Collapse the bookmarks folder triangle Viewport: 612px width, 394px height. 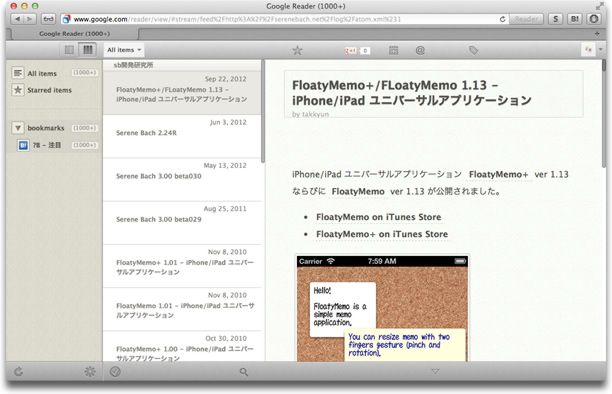click(18, 128)
